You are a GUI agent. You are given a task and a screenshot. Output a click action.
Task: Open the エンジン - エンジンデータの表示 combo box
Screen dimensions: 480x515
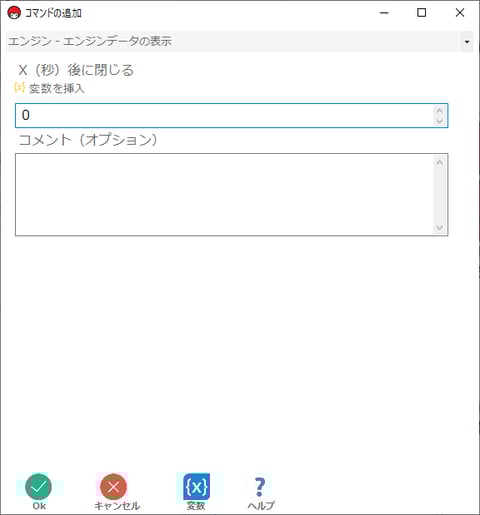pos(239,41)
